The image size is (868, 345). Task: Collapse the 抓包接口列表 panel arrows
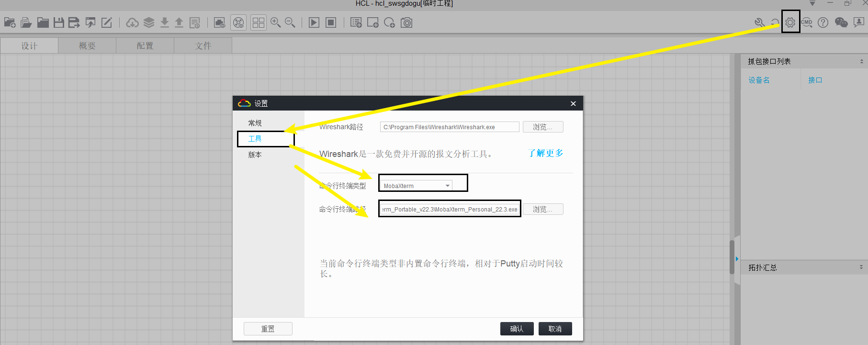click(x=861, y=61)
